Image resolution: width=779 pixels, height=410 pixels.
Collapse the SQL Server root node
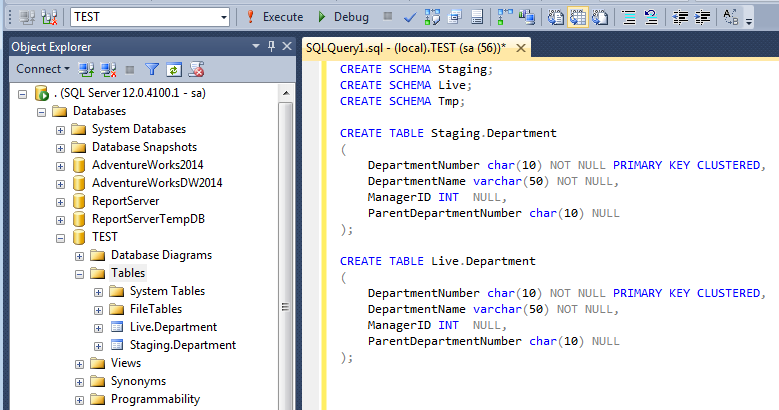tap(22, 94)
